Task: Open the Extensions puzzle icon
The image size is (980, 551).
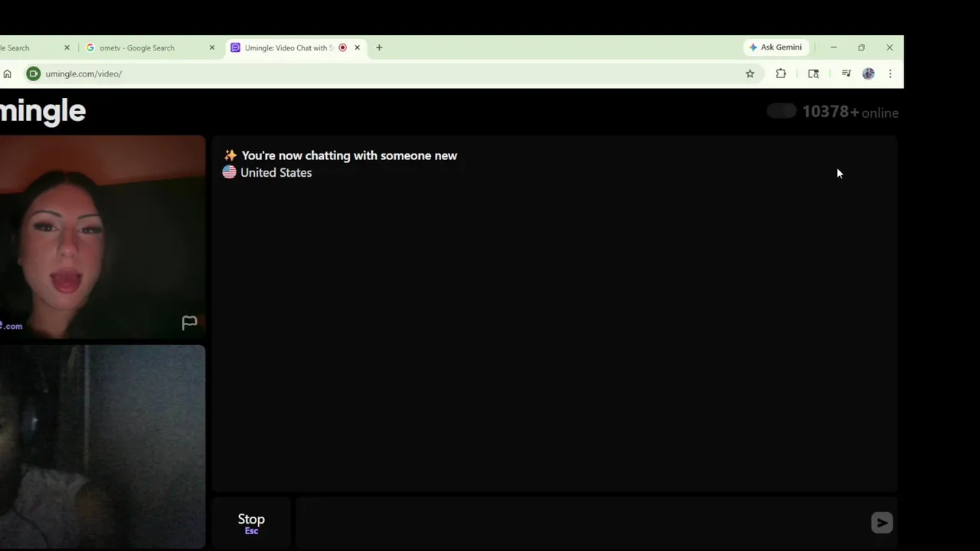Action: 781,73
